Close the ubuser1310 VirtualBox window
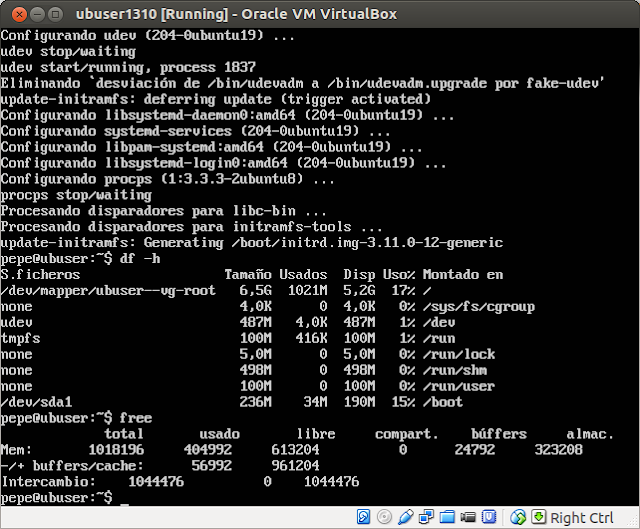 [19, 15]
